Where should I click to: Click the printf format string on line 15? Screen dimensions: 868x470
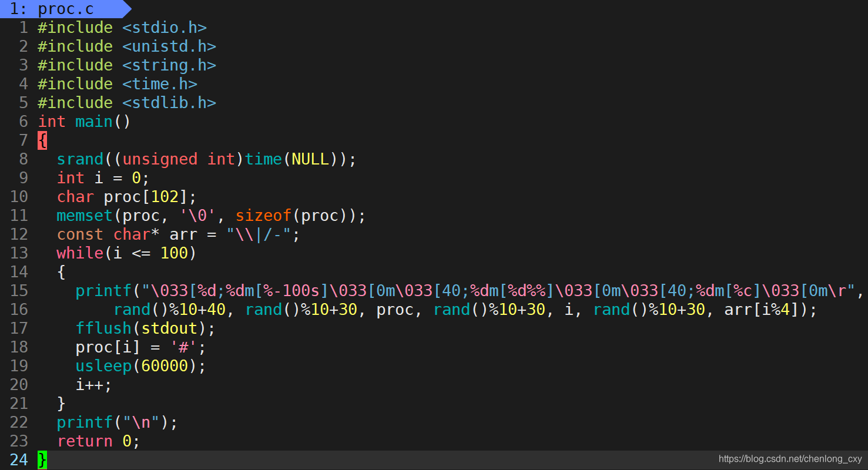point(498,291)
